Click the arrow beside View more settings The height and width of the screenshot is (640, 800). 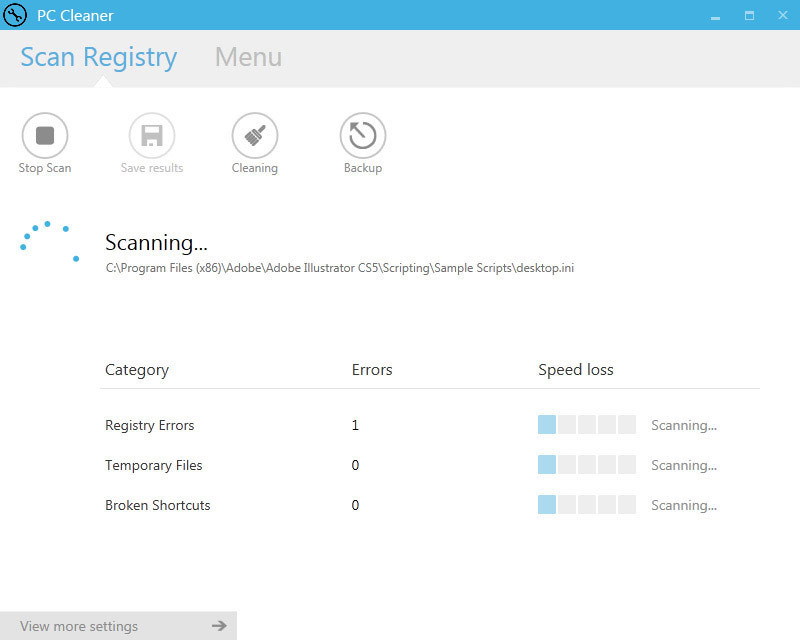[x=219, y=625]
